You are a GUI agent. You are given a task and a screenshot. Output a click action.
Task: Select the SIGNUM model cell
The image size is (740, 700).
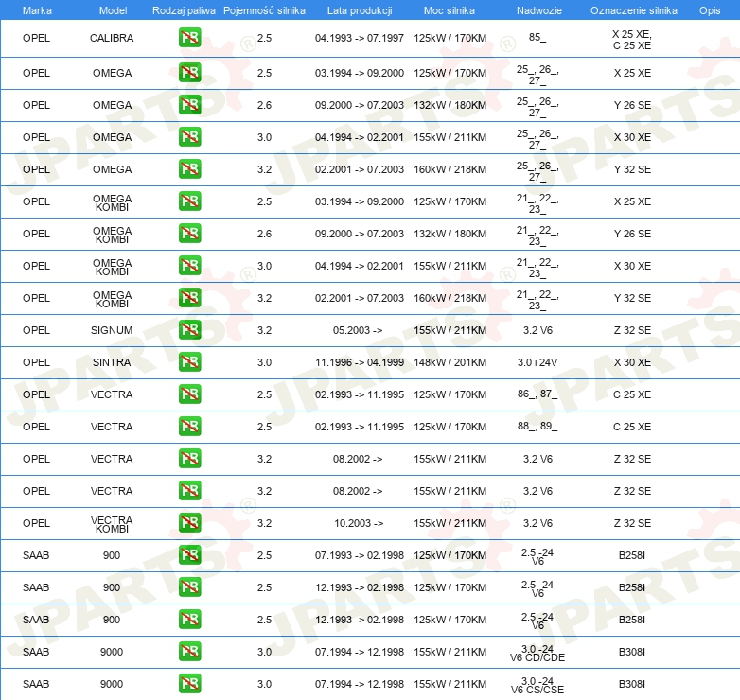click(112, 330)
